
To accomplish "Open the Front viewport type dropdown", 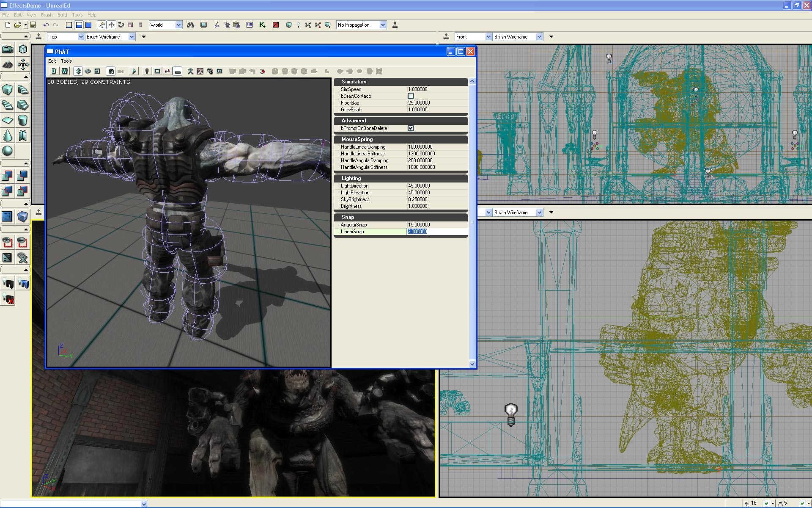I will tap(488, 37).
